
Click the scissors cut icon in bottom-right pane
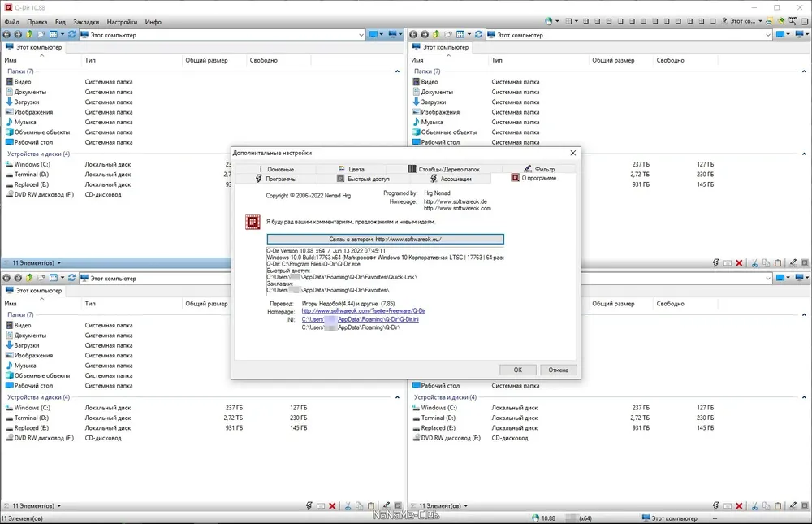(x=754, y=506)
